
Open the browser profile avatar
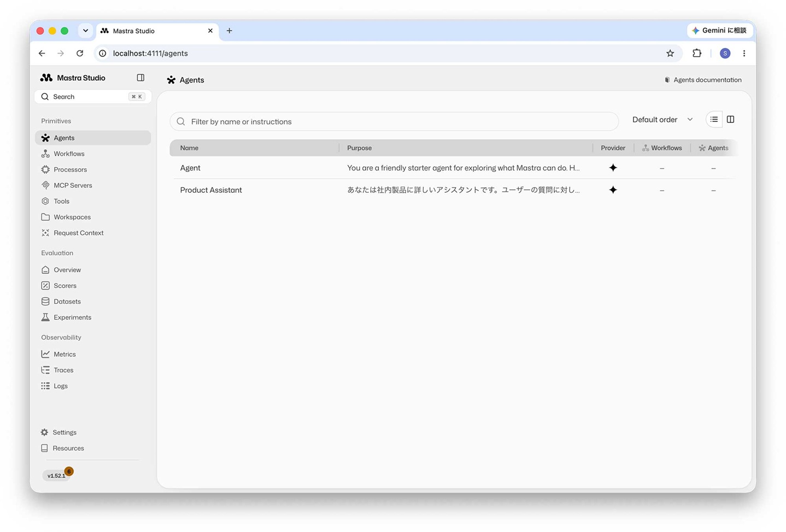click(x=725, y=53)
